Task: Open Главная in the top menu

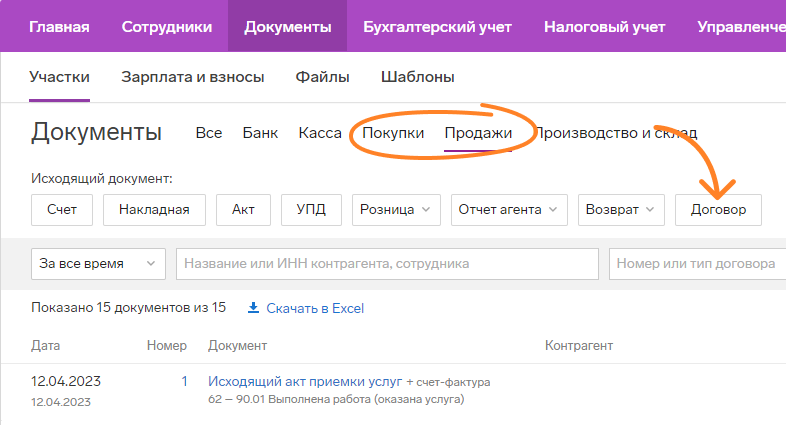Action: [x=59, y=27]
